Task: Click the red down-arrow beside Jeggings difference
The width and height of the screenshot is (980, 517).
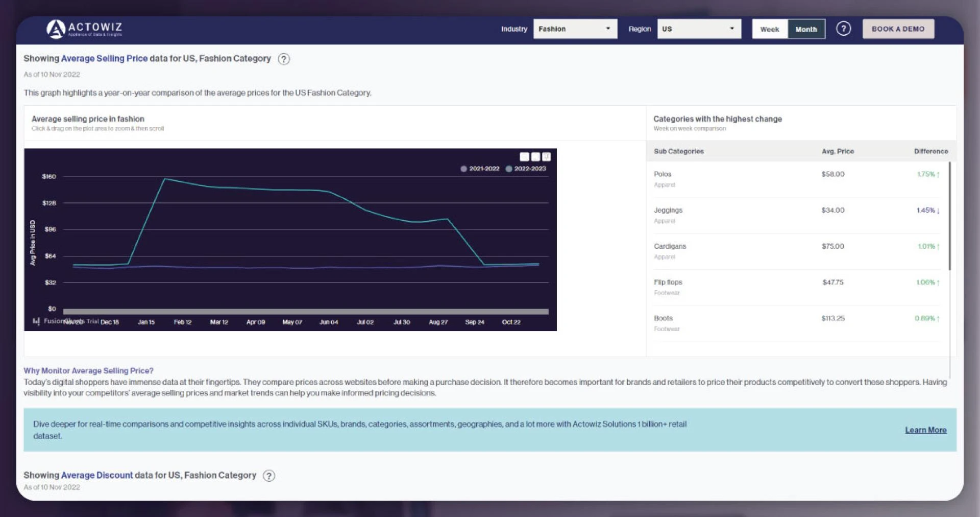Action: [x=938, y=210]
